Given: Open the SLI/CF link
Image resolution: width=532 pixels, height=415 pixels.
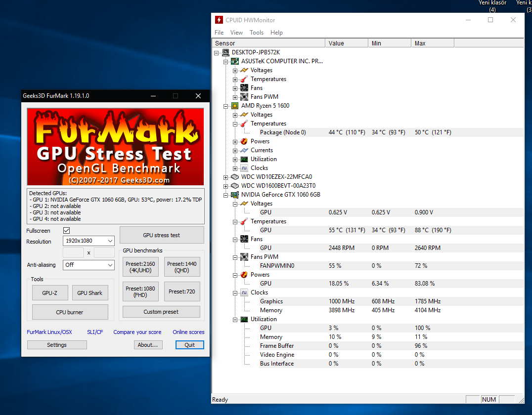Looking at the screenshot, I should [x=95, y=332].
